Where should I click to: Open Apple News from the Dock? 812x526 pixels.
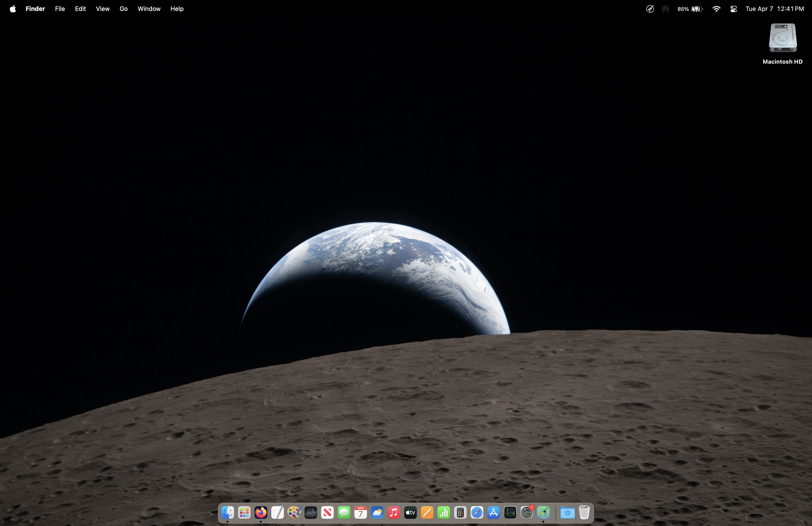click(327, 512)
